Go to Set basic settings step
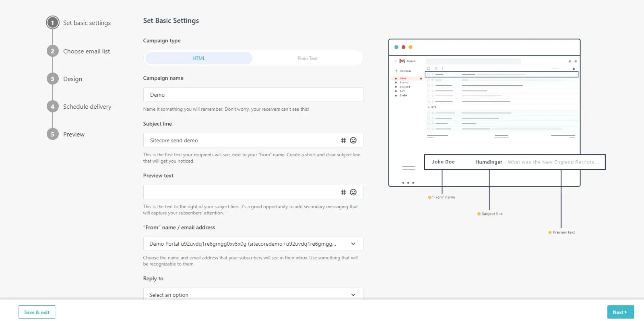The height and width of the screenshot is (321, 644). (x=87, y=23)
